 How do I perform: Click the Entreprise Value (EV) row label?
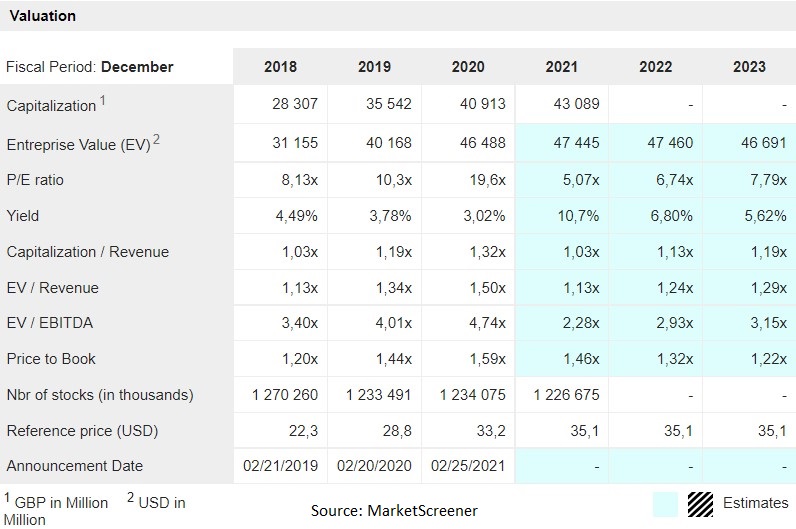pos(79,145)
